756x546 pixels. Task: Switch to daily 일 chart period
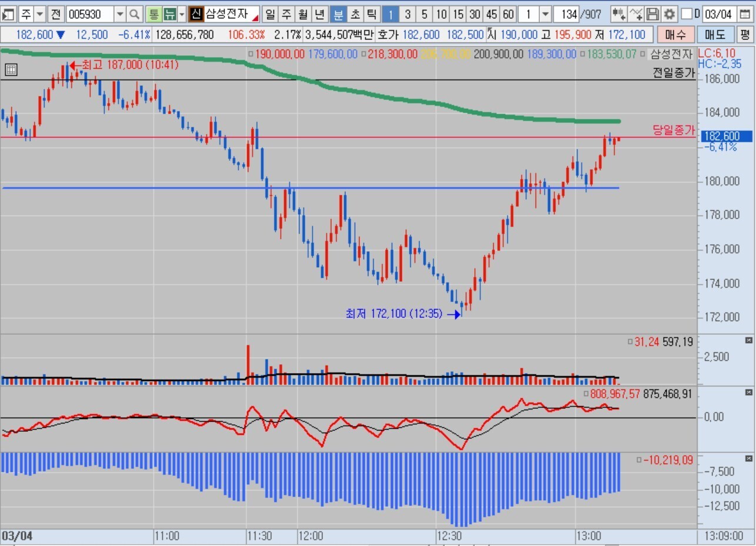tap(270, 14)
